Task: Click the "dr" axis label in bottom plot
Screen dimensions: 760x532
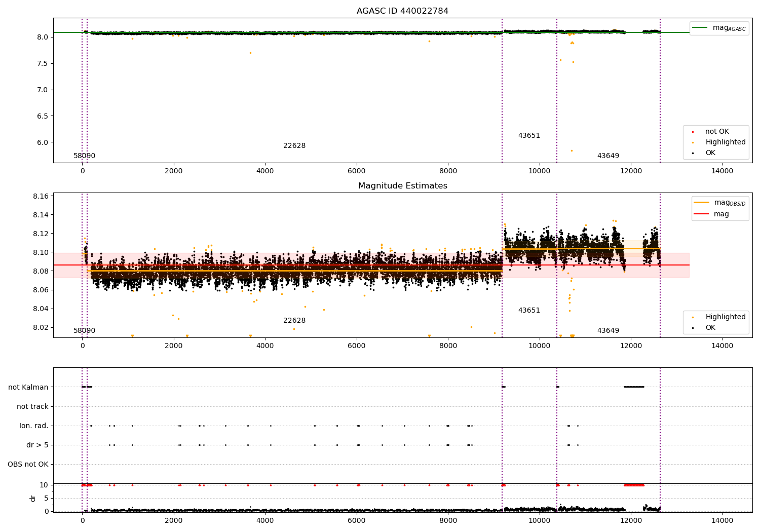Action: pyautogui.click(x=33, y=499)
